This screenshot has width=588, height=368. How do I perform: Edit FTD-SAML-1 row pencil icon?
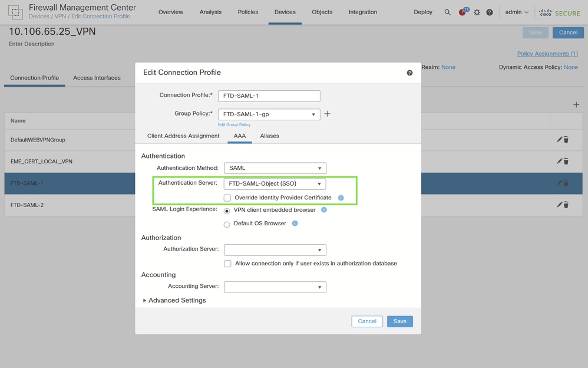tap(559, 183)
